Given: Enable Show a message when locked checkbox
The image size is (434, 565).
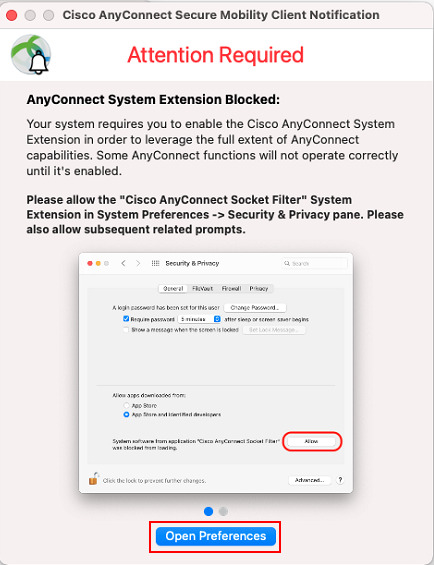Looking at the screenshot, I should tap(126, 330).
